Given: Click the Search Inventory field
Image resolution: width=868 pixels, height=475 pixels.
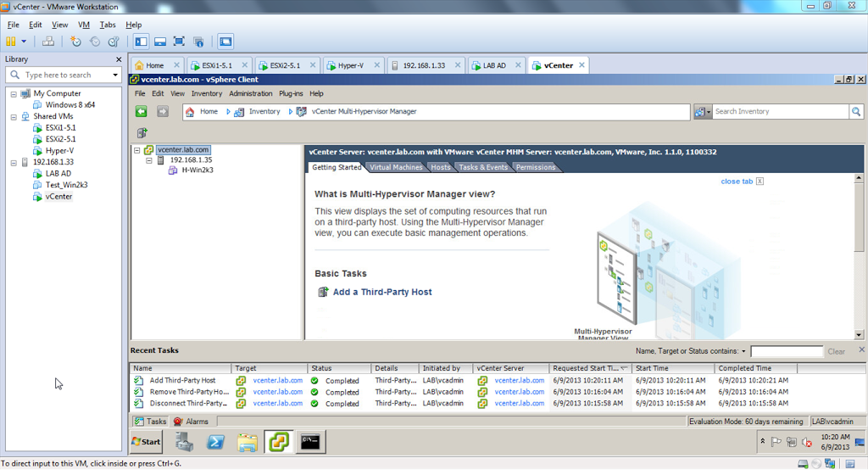Looking at the screenshot, I should pos(781,112).
